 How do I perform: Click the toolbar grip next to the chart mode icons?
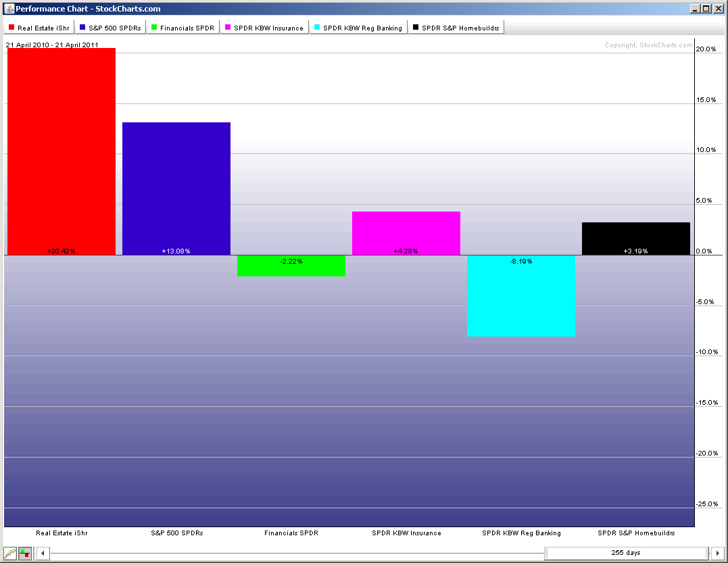[x=34, y=554]
